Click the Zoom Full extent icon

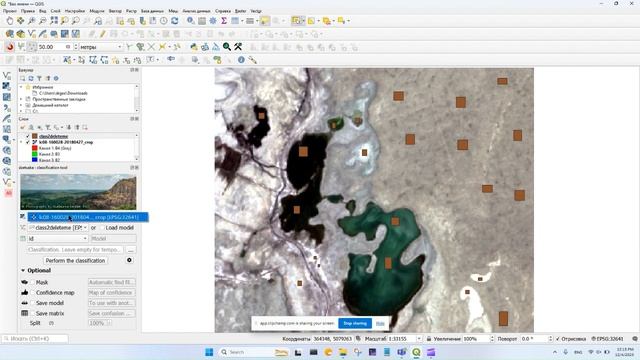click(54, 20)
